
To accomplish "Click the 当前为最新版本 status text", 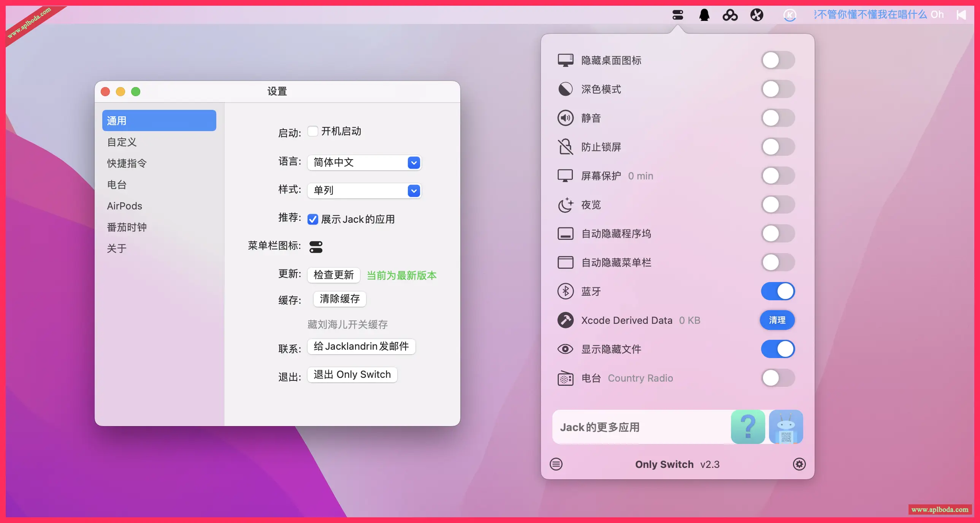I will tap(401, 276).
